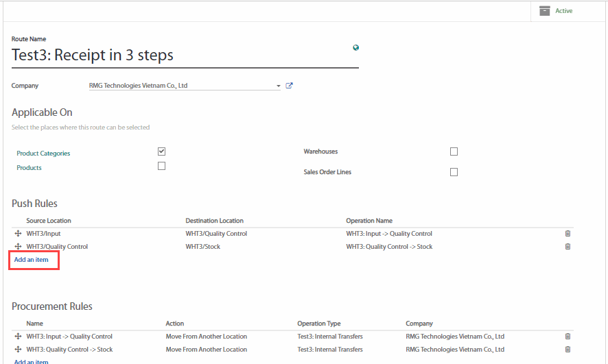
Task: Click drag handle of WHT3/Quality Control push rule
Action: 18,247
